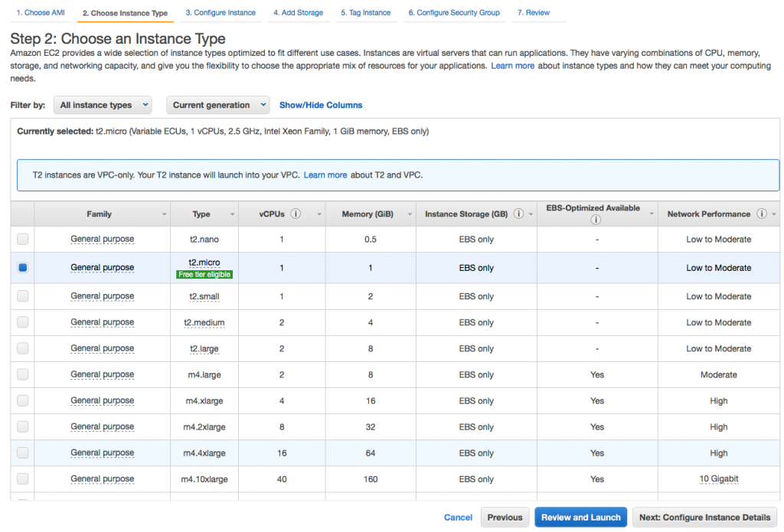Viewport: 784px width, 532px height.
Task: Open Learn more link about T2 and VPC
Action: 325,175
